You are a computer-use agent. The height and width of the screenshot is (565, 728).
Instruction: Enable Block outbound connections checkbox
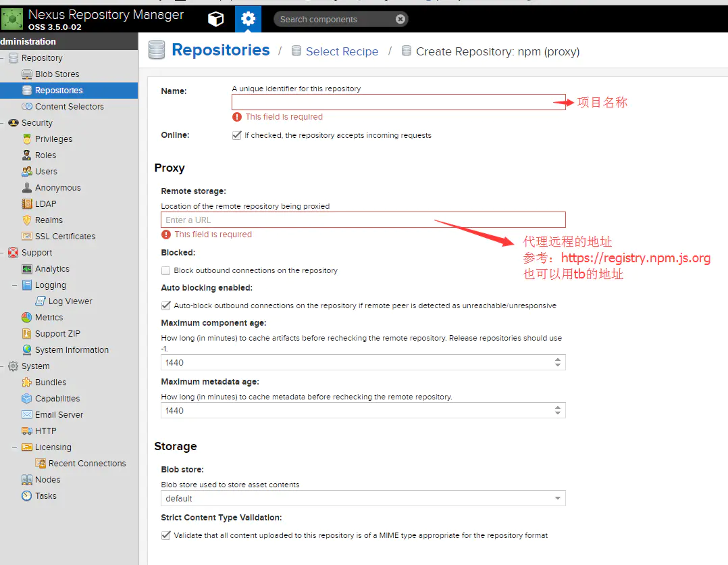[x=165, y=270]
